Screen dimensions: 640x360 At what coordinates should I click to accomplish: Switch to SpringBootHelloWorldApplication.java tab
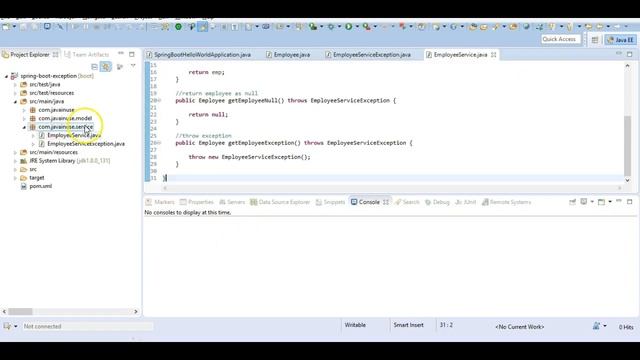coord(198,54)
